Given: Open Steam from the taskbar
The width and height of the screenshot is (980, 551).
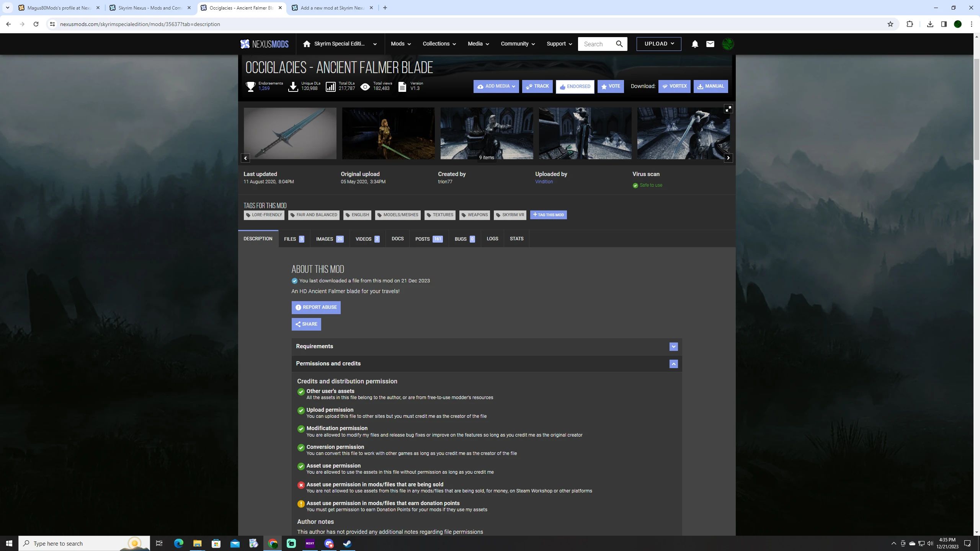Looking at the screenshot, I should [x=348, y=543].
